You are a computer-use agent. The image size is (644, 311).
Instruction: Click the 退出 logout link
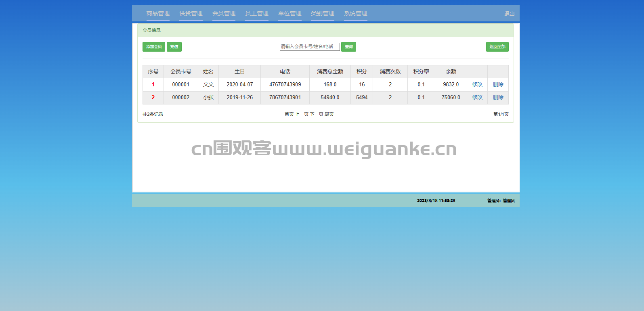coord(509,14)
